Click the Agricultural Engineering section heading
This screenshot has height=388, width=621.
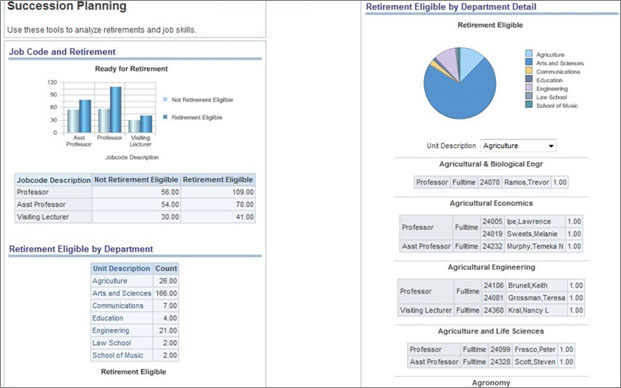point(491,267)
